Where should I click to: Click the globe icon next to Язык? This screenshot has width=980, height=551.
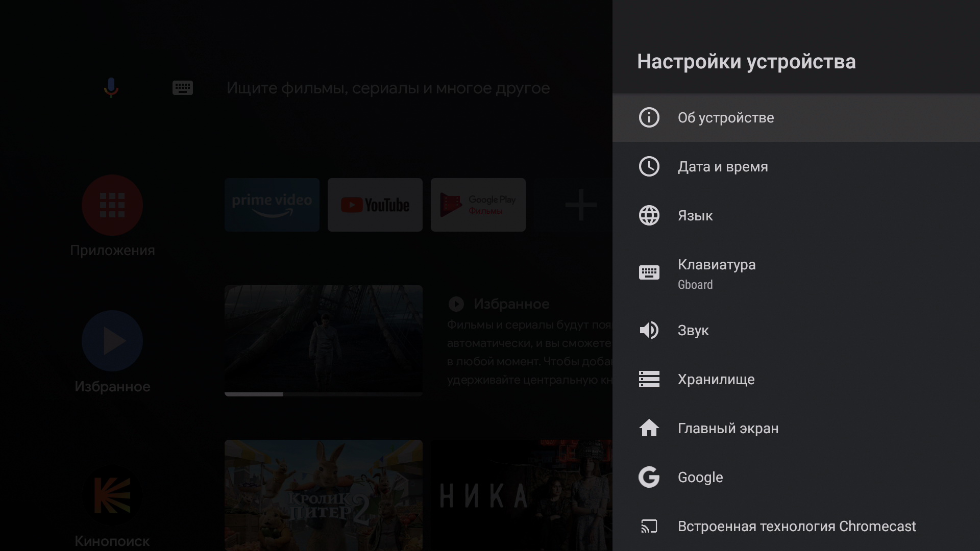[x=649, y=215]
